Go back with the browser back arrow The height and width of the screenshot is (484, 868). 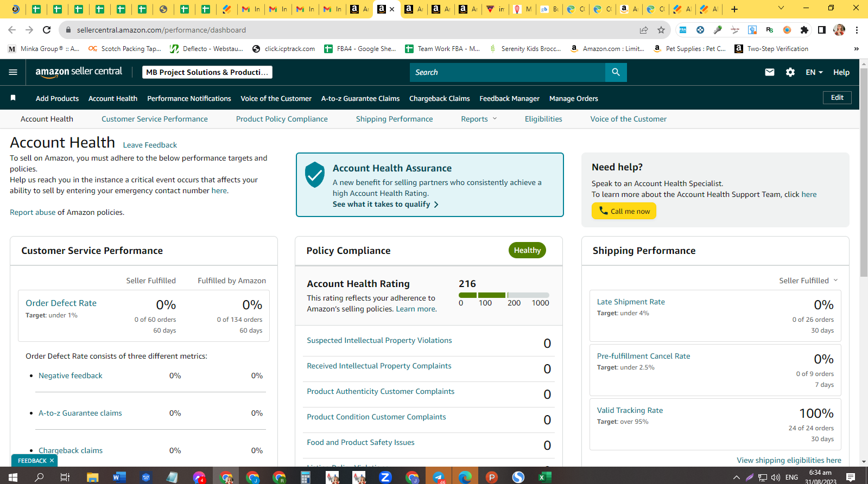(x=12, y=30)
